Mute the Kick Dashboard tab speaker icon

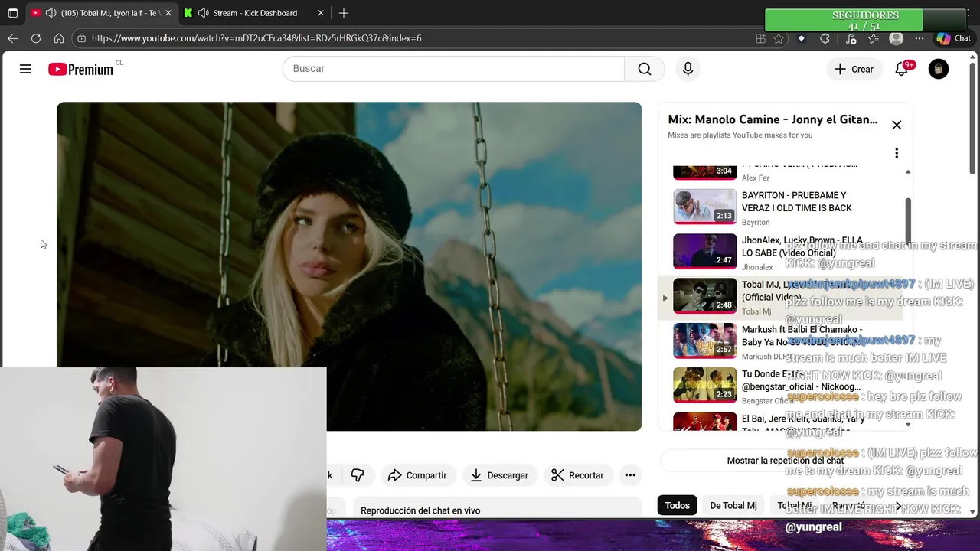click(204, 13)
